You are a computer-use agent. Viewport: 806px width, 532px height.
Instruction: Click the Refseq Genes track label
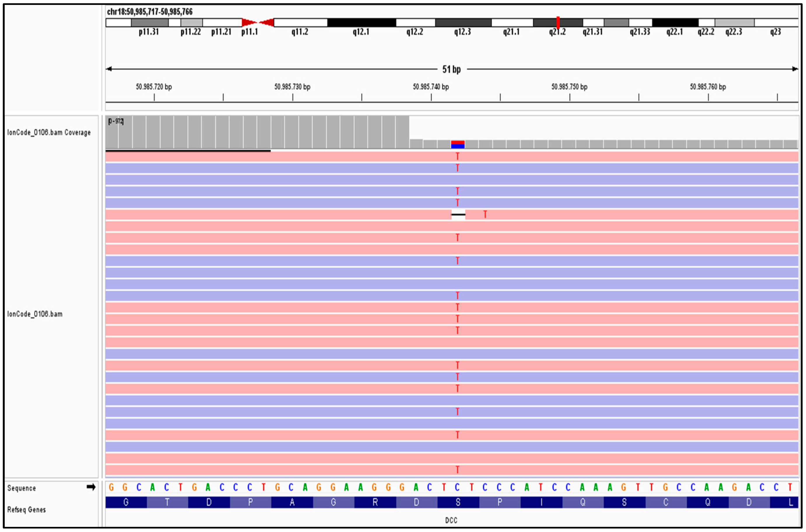[27, 510]
